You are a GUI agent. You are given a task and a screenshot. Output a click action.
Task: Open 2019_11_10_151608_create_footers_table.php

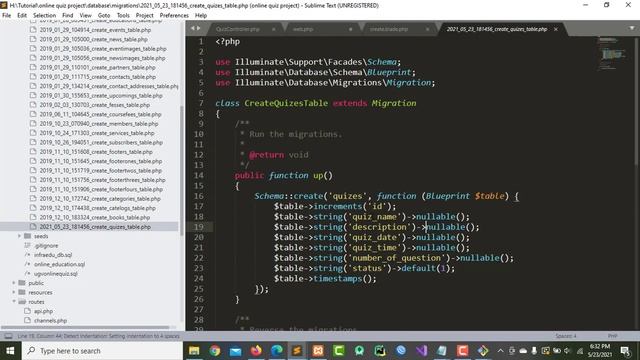[96, 152]
